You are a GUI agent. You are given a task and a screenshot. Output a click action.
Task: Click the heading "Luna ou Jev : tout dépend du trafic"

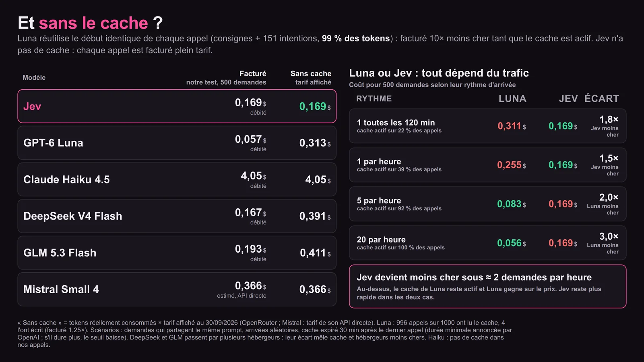tap(439, 73)
